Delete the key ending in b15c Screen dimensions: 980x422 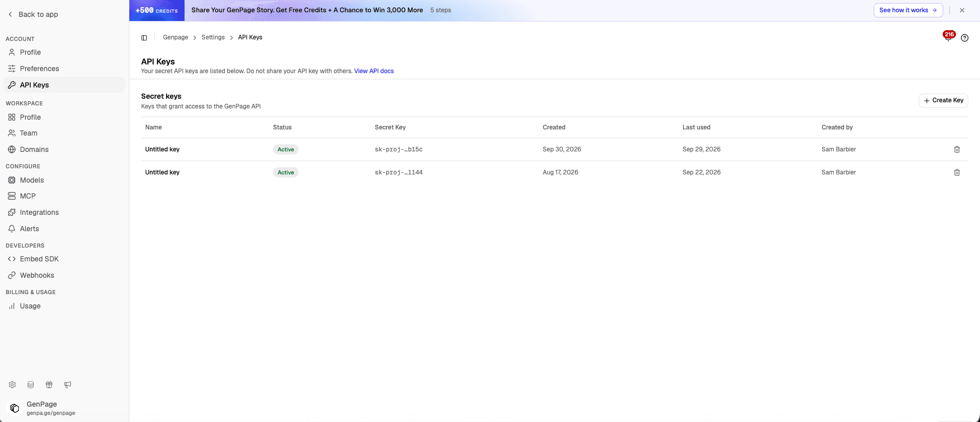(x=956, y=149)
